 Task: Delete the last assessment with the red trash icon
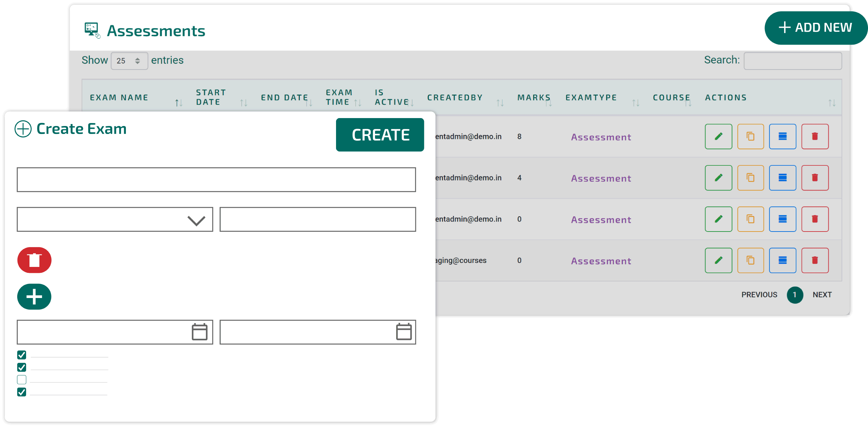click(815, 260)
